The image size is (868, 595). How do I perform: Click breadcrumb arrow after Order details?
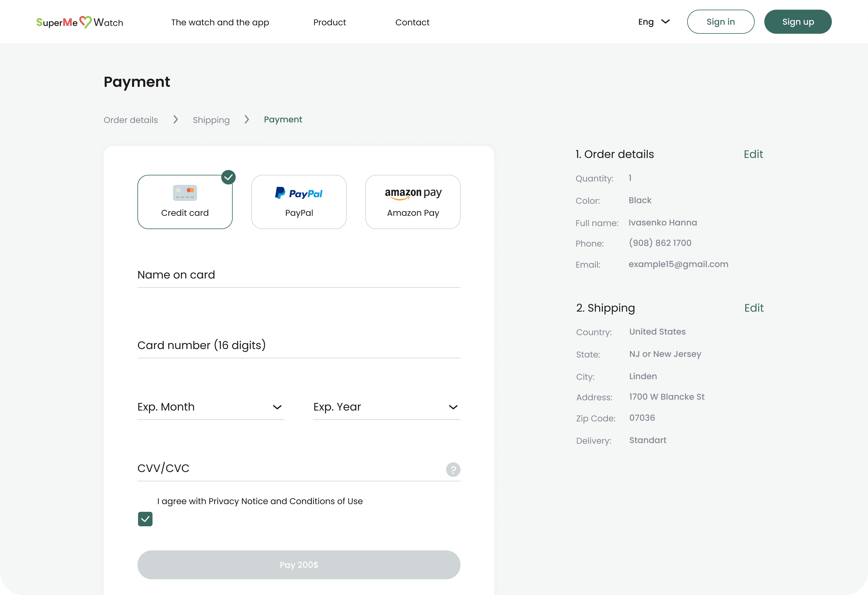[x=176, y=120]
